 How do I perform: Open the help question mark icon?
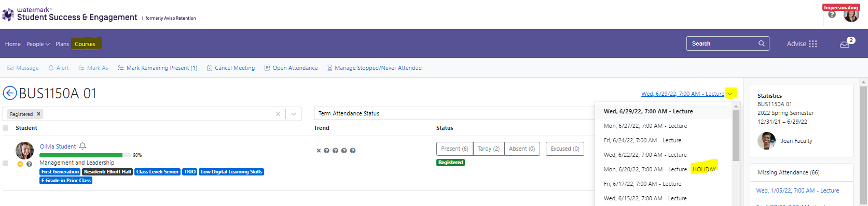[832, 14]
